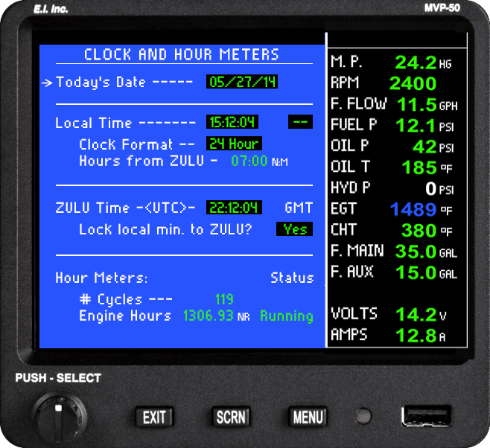Click the selection arrow beside Today's Date
The width and height of the screenshot is (490, 448).
[47, 83]
